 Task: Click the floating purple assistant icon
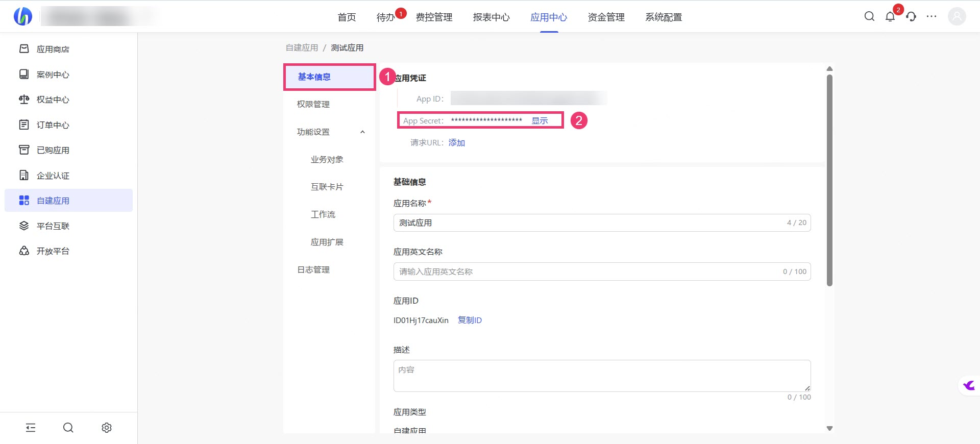(x=969, y=385)
